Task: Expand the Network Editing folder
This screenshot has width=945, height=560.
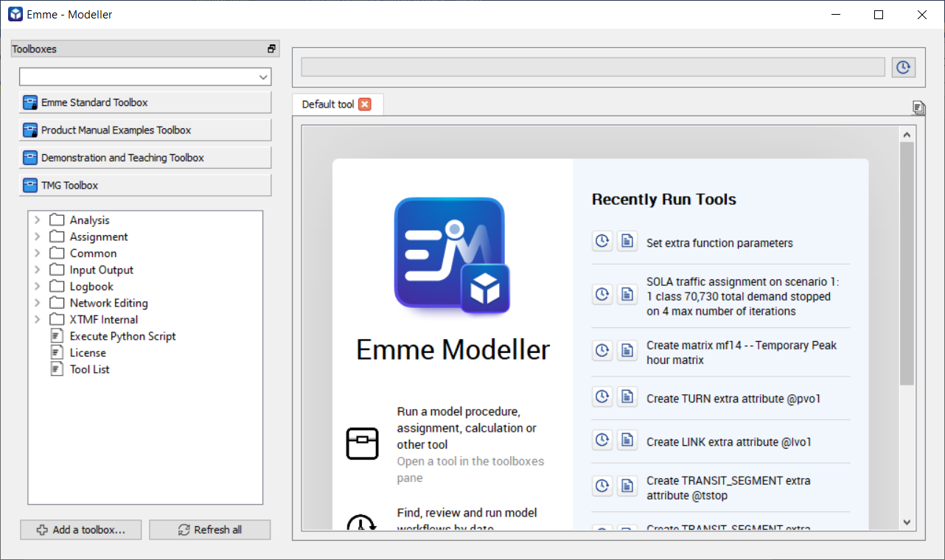Action: tap(38, 303)
